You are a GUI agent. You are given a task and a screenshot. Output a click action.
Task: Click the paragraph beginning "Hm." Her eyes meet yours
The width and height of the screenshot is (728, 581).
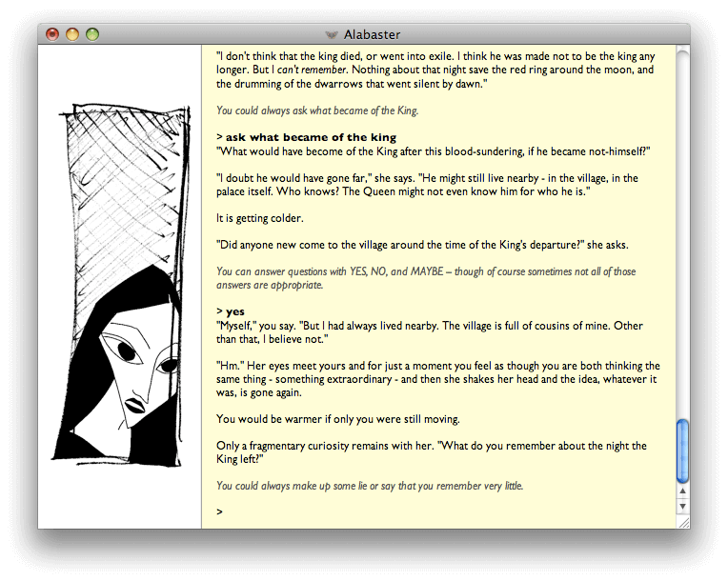[437, 379]
